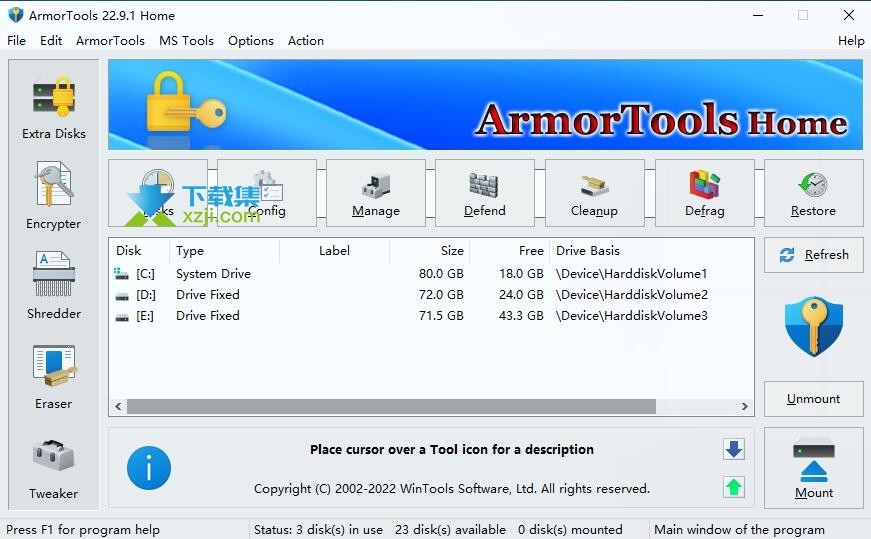The width and height of the screenshot is (871, 539).
Task: Click the horizontal scrollbar left arrow
Action: pyautogui.click(x=118, y=407)
